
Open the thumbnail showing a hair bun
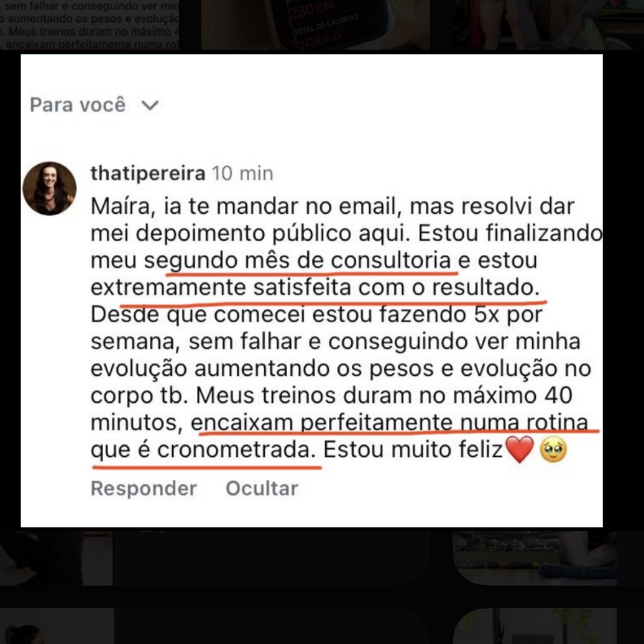click(x=57, y=626)
